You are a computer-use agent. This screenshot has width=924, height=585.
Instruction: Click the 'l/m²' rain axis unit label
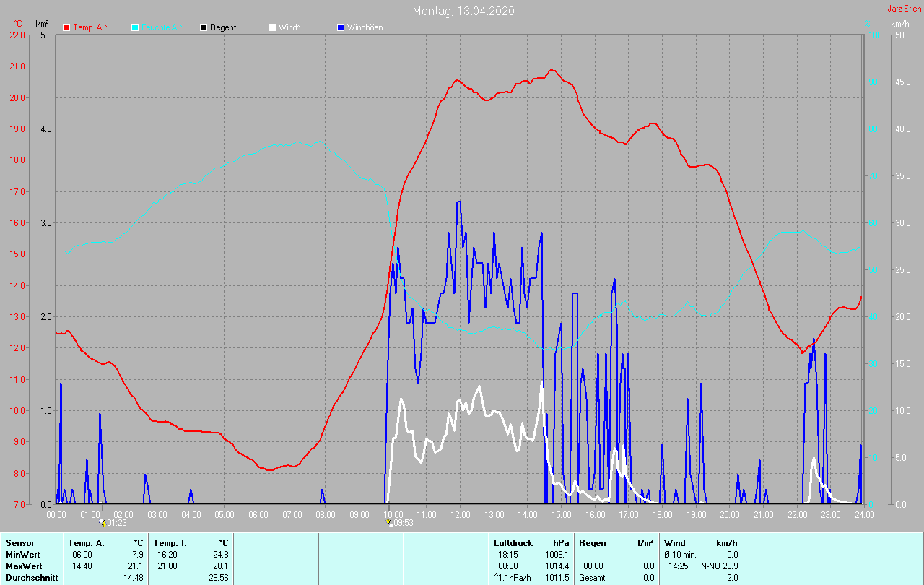[x=42, y=24]
